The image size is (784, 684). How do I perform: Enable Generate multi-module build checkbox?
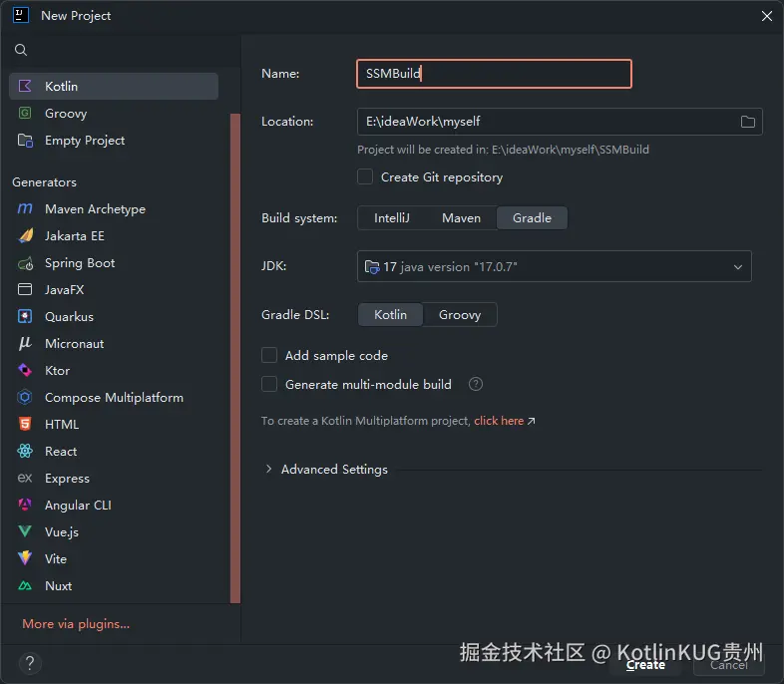[x=269, y=384]
